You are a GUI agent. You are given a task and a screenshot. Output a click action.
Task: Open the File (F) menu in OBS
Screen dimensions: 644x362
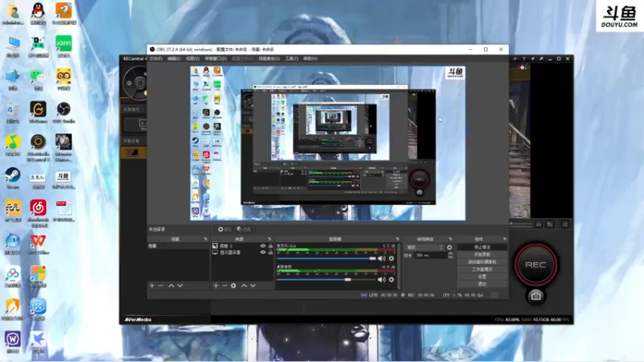tap(155, 59)
